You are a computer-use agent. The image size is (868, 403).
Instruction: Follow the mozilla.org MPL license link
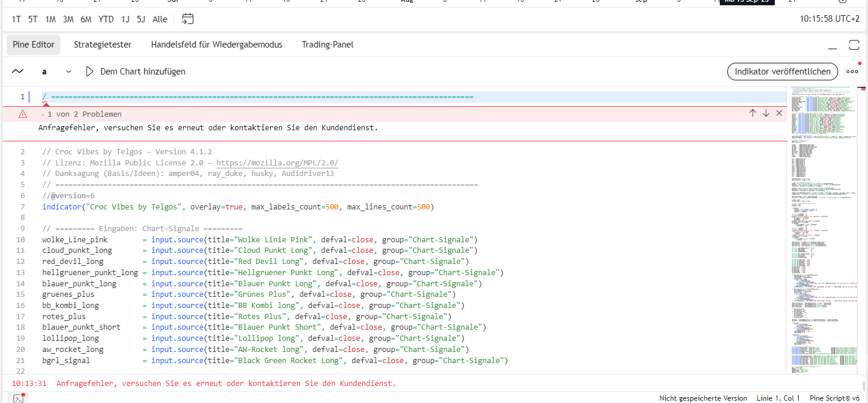[x=277, y=162]
